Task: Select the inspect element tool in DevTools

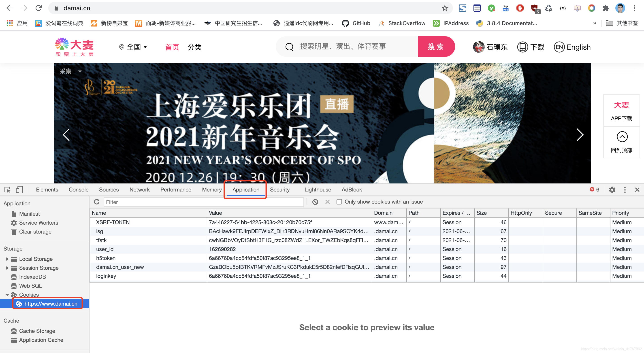Action: click(x=7, y=189)
